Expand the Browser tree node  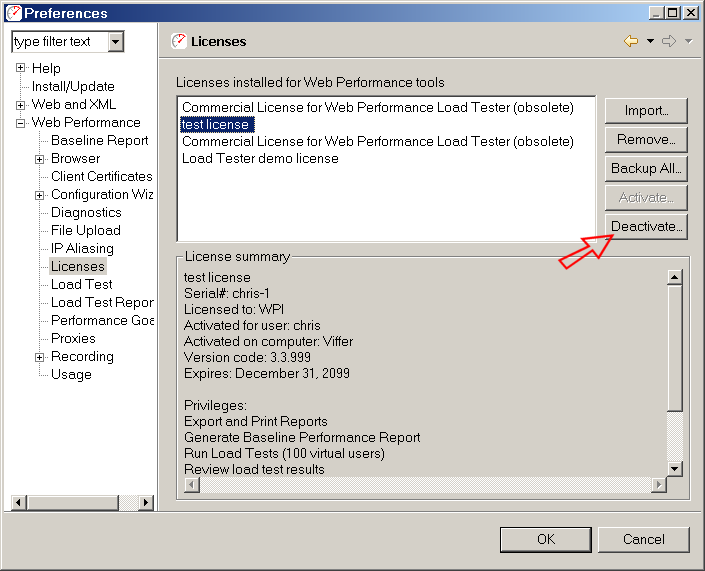(40, 159)
